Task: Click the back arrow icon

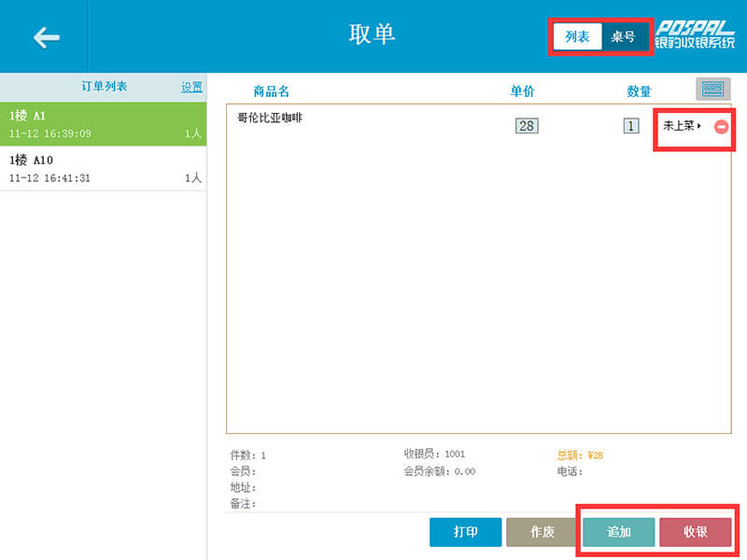Action: coord(46,37)
